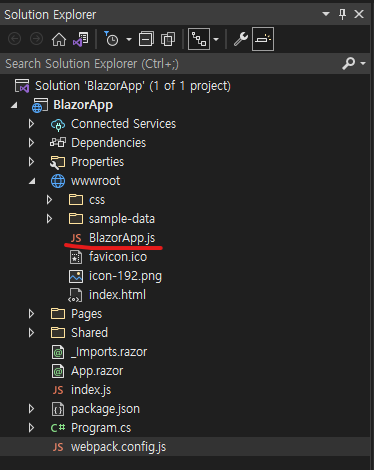
Task: Click the JS icon beside webpack.config.js
Action: 58,447
